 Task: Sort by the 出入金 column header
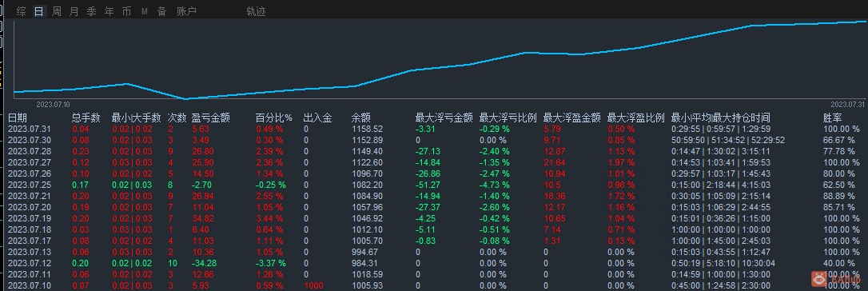(x=318, y=118)
